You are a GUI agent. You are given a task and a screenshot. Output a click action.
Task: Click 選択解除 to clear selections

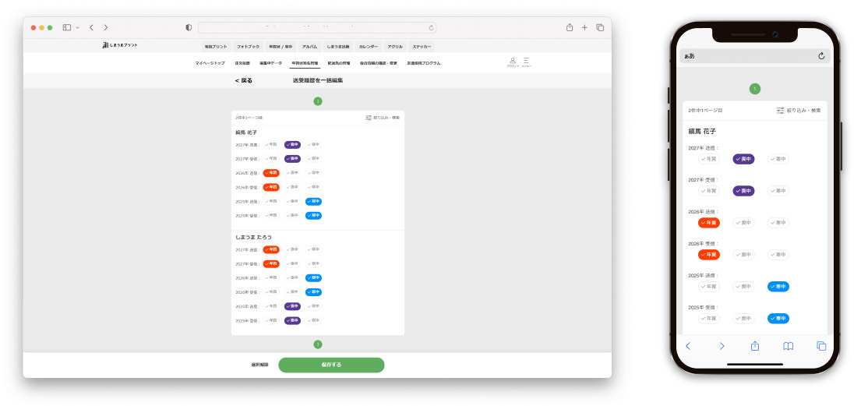click(259, 365)
